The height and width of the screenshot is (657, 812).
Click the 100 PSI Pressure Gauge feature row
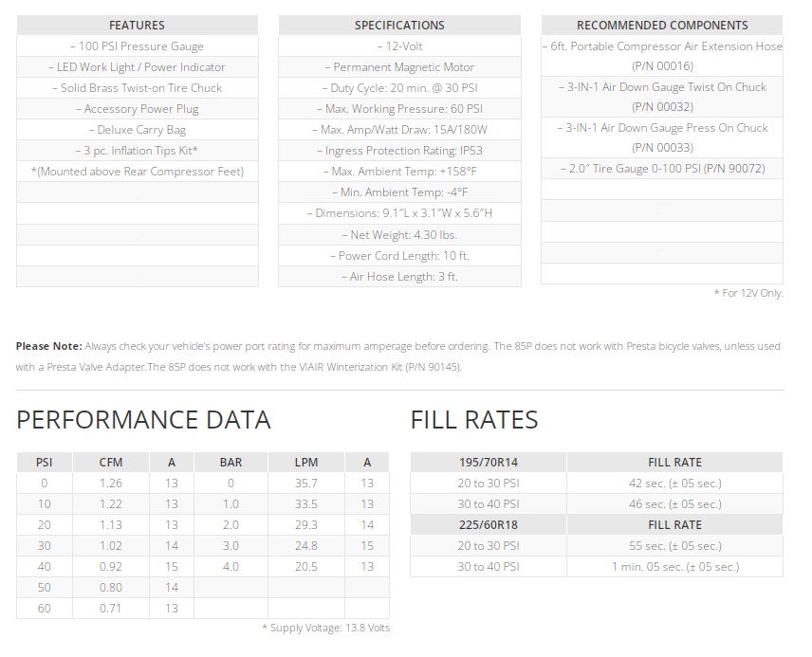(x=137, y=46)
